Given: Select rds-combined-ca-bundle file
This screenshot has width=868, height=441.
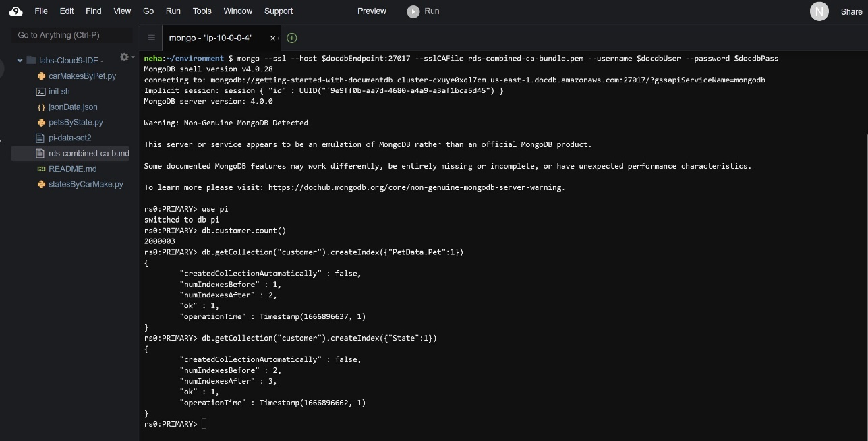Looking at the screenshot, I should point(89,154).
